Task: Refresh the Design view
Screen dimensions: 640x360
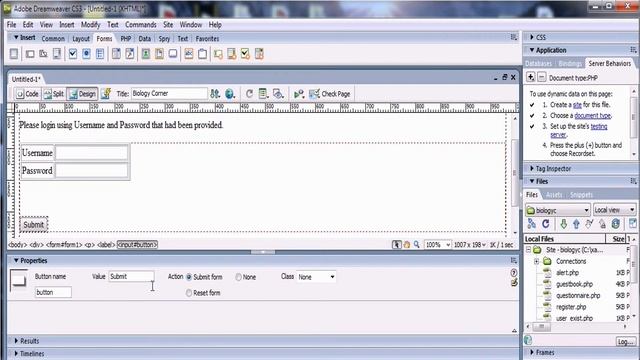Action: coord(249,94)
